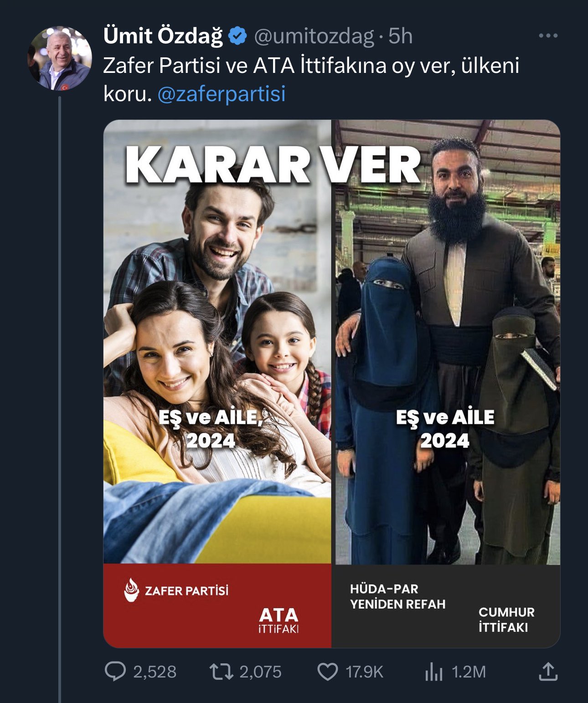The width and height of the screenshot is (588, 703).
Task: Click the Ümit Özdağ display name
Action: [163, 36]
